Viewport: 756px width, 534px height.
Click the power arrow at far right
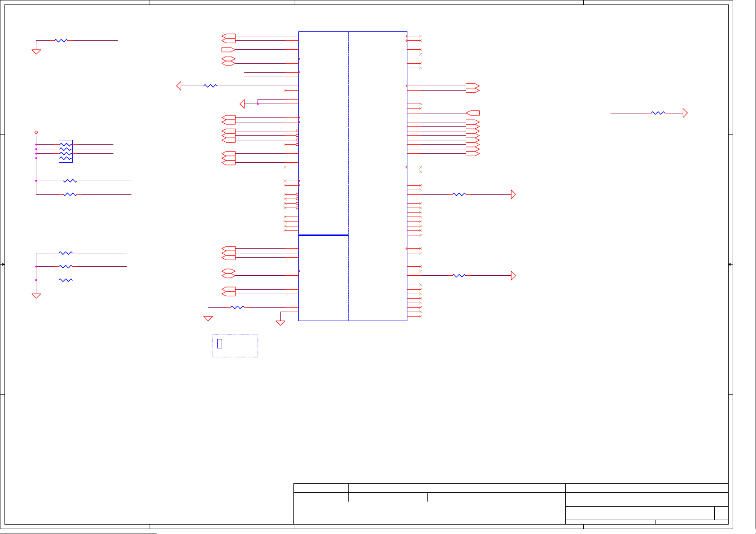685,113
